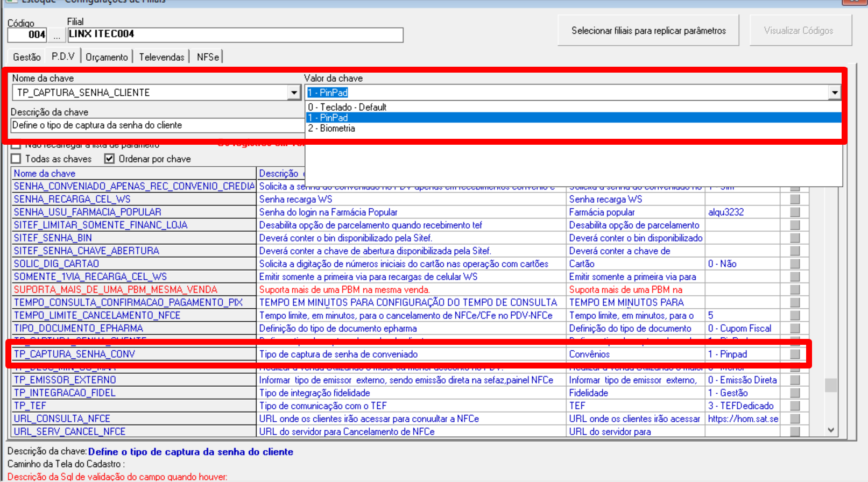The width and height of the screenshot is (868, 482).
Task: Select the SOLIC_DIG_CARTAO key
Action: coord(133,264)
